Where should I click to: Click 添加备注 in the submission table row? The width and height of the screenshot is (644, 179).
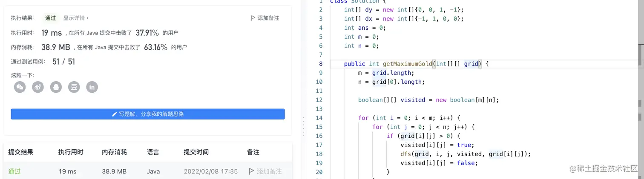[265, 171]
